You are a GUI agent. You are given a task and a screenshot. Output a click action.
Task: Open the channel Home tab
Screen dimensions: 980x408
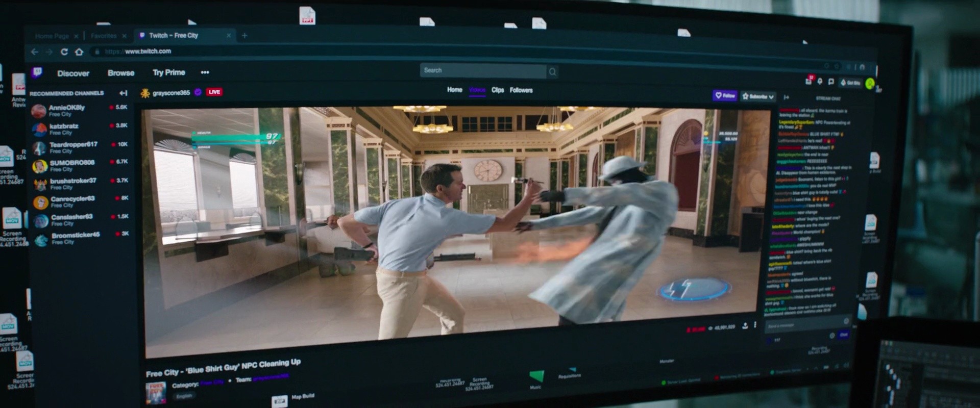[454, 90]
